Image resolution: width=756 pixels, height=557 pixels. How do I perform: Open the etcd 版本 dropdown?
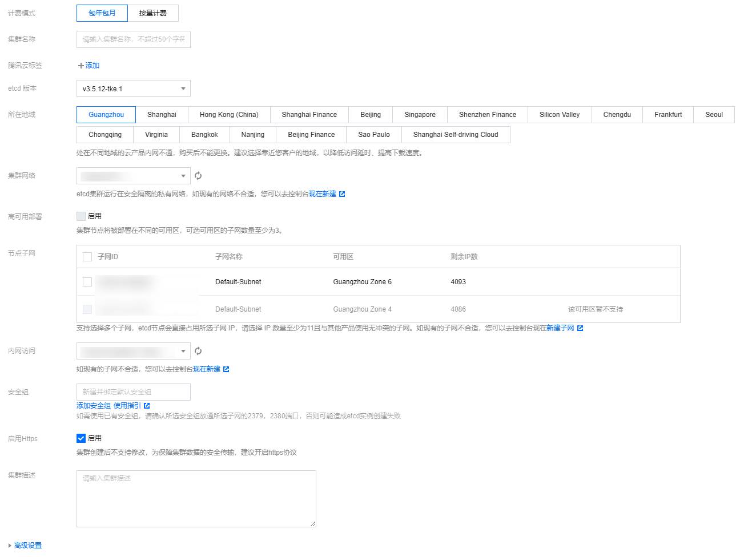tap(134, 88)
